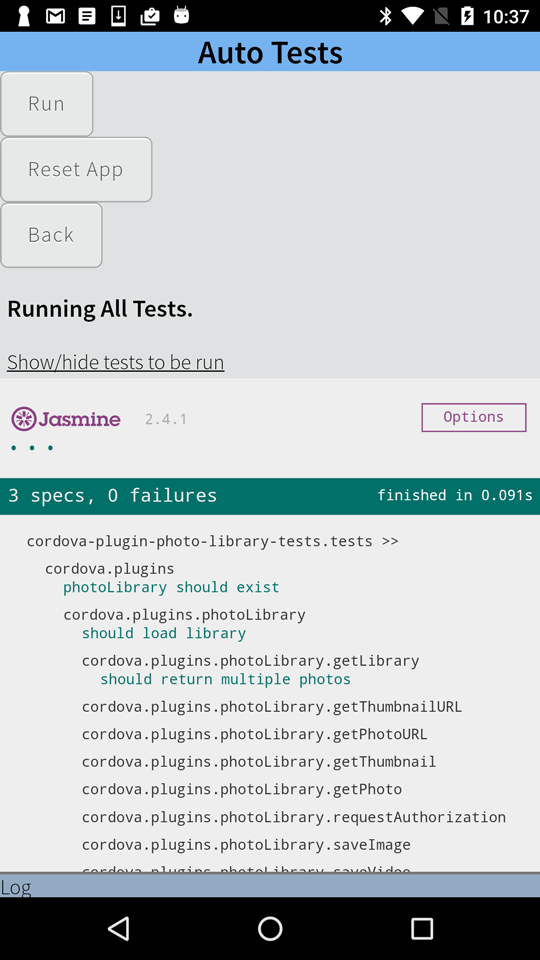Expand the Log panel at bottom

[x=270, y=885]
